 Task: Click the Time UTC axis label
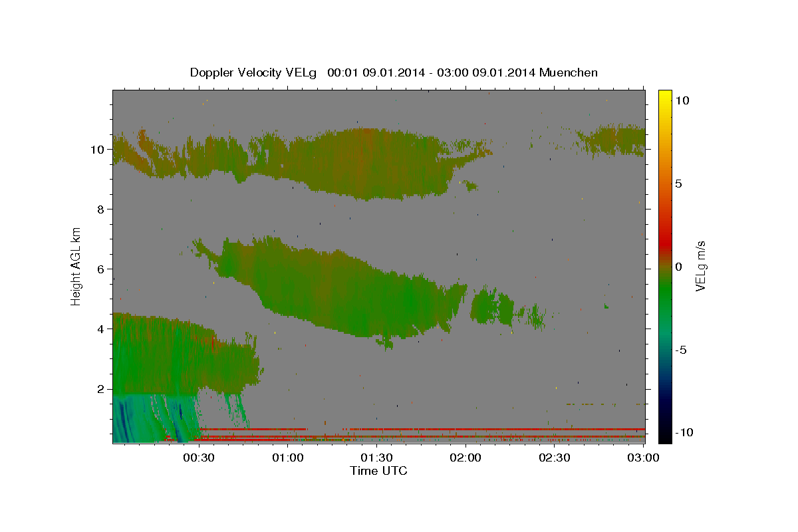click(378, 471)
